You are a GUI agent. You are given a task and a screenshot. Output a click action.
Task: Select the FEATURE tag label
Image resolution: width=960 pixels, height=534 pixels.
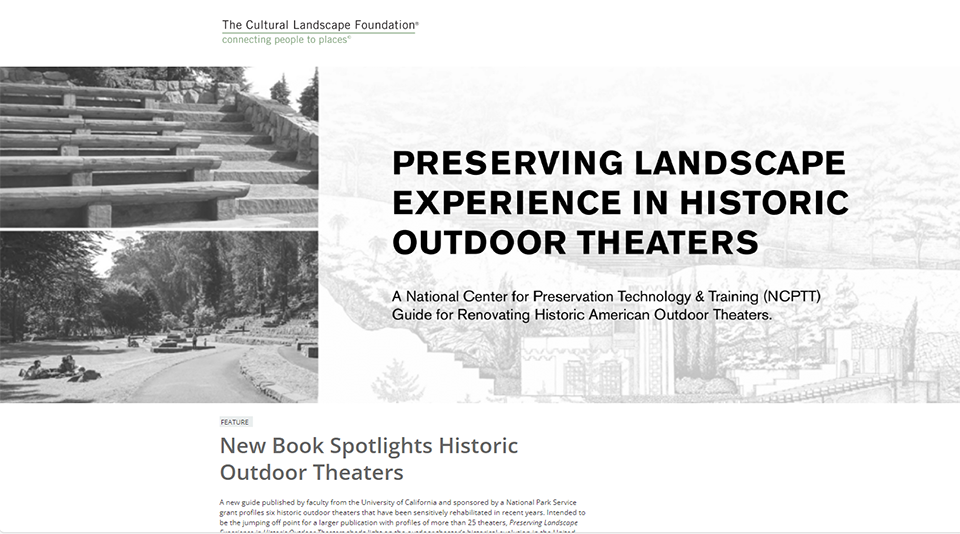point(235,422)
